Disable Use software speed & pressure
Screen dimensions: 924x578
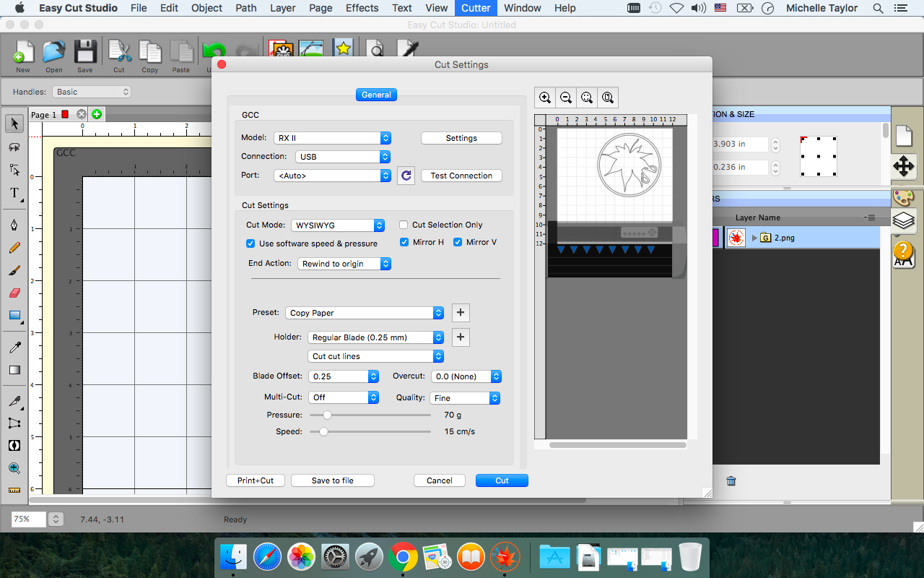250,243
